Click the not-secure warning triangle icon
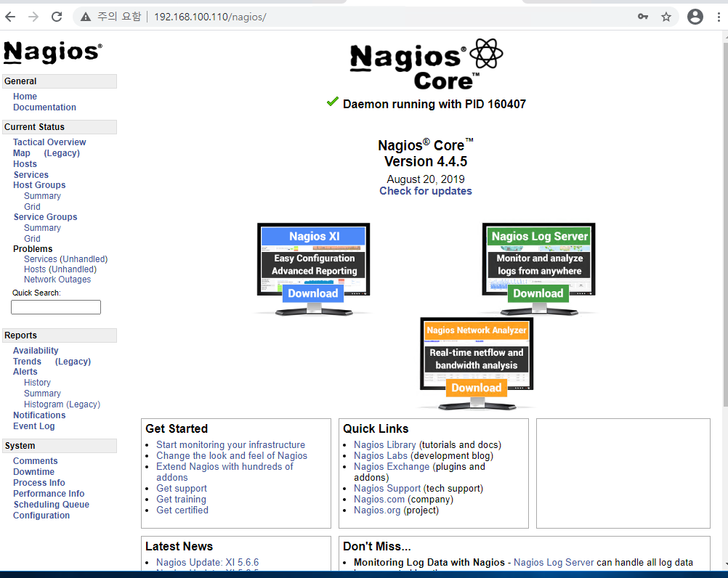This screenshot has width=728, height=578. [86, 17]
